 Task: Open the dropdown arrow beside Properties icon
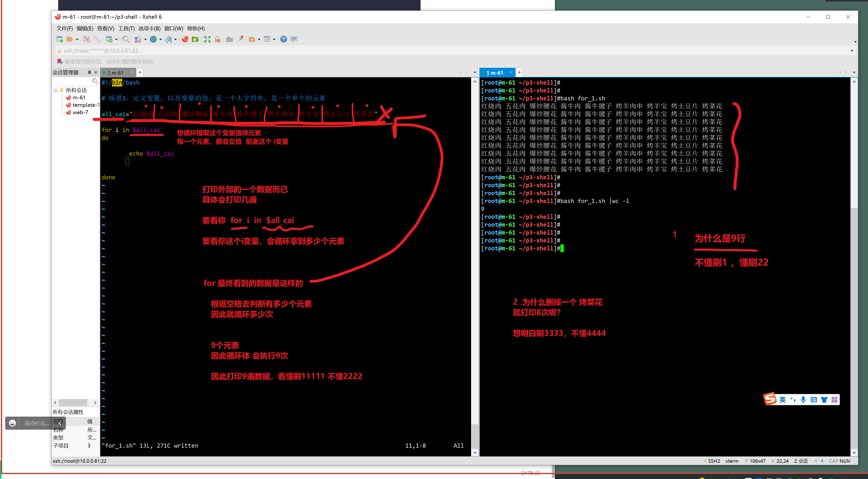point(116,40)
